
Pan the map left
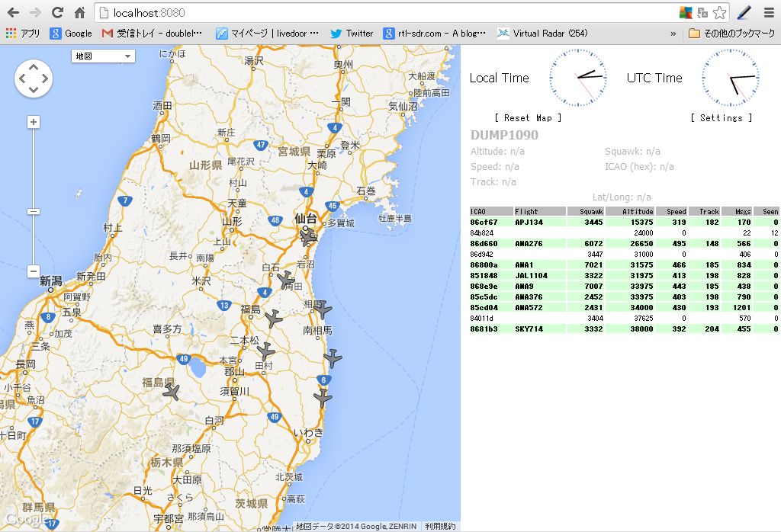coord(22,79)
